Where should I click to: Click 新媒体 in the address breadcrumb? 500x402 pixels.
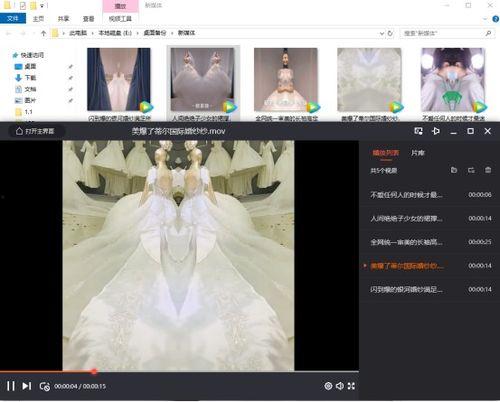[186, 33]
